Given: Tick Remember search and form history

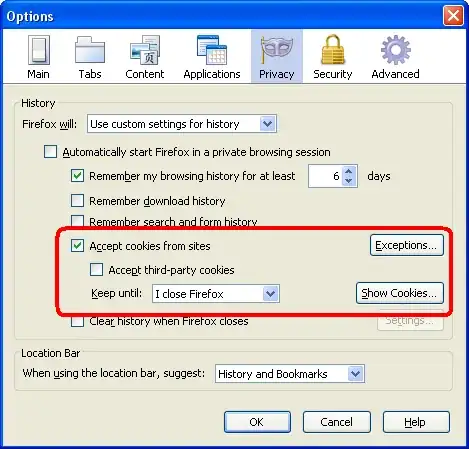Looking at the screenshot, I should [77, 220].
